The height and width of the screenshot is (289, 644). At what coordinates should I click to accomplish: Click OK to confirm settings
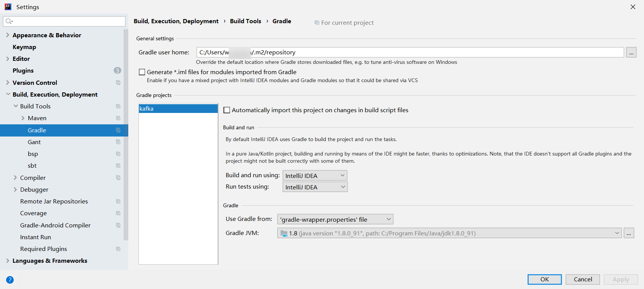[545, 279]
